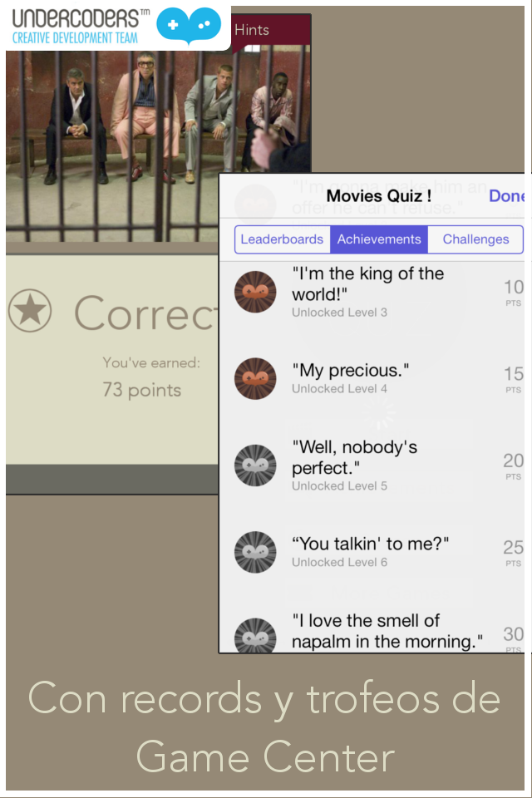Open the Challenges tab
The height and width of the screenshot is (798, 532).
[475, 239]
